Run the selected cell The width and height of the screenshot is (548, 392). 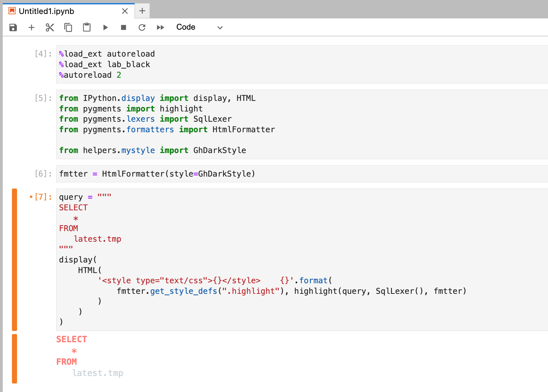click(105, 27)
